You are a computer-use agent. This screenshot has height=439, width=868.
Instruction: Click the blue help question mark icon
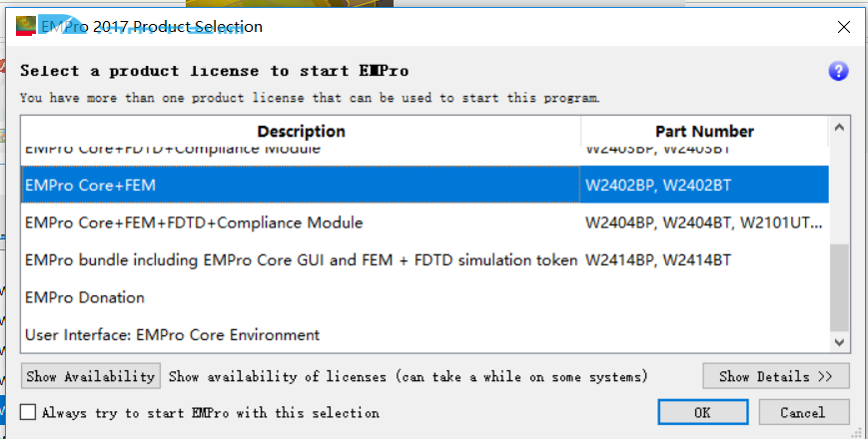pyautogui.click(x=838, y=71)
